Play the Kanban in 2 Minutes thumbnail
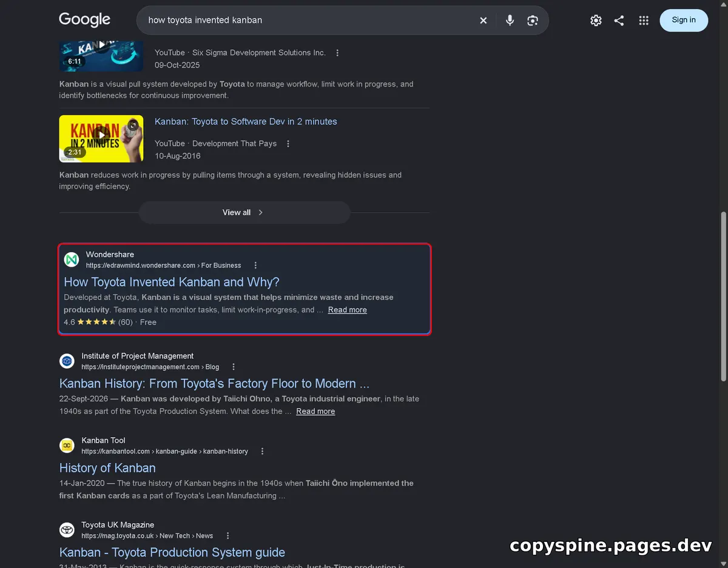 101,139
